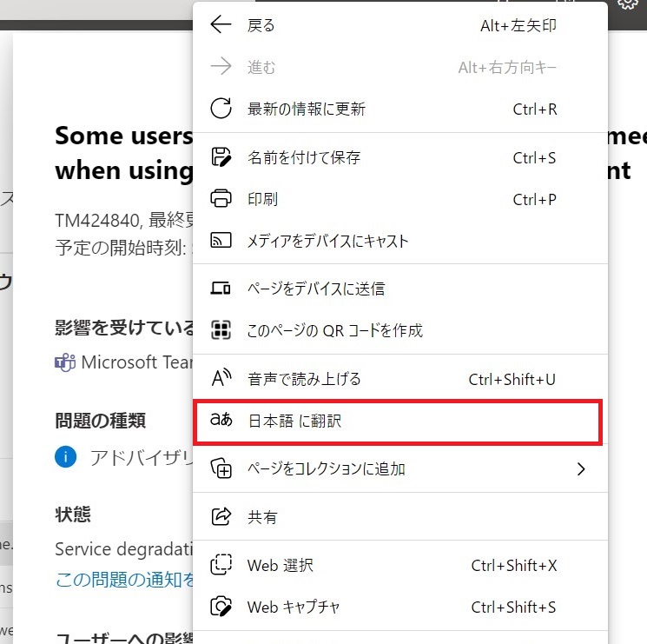Click the Web キャプチャ camera icon
Image resolution: width=647 pixels, height=644 pixels.
coord(221,607)
